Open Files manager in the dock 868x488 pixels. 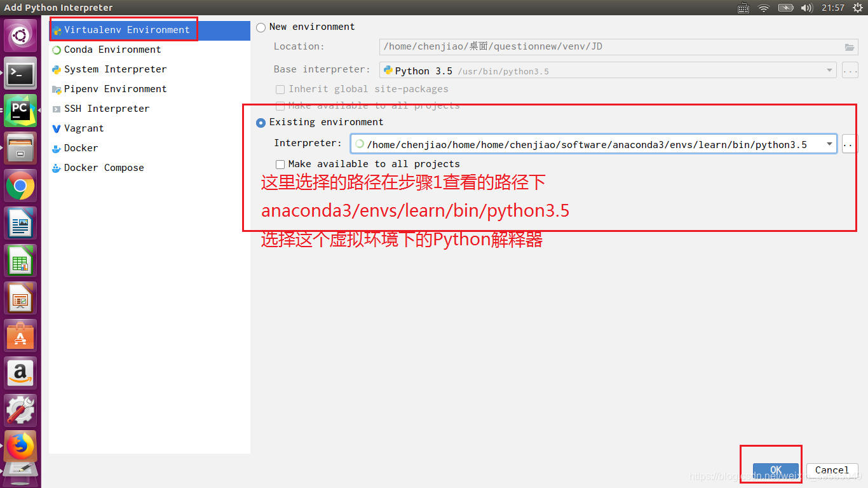[21, 149]
